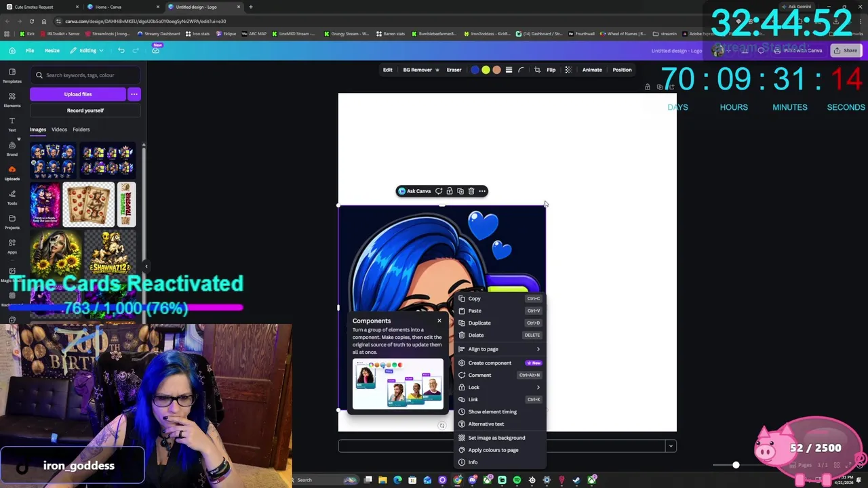Expand pages dropdown arrow below canvas
Image resolution: width=868 pixels, height=488 pixels.
tap(671, 445)
